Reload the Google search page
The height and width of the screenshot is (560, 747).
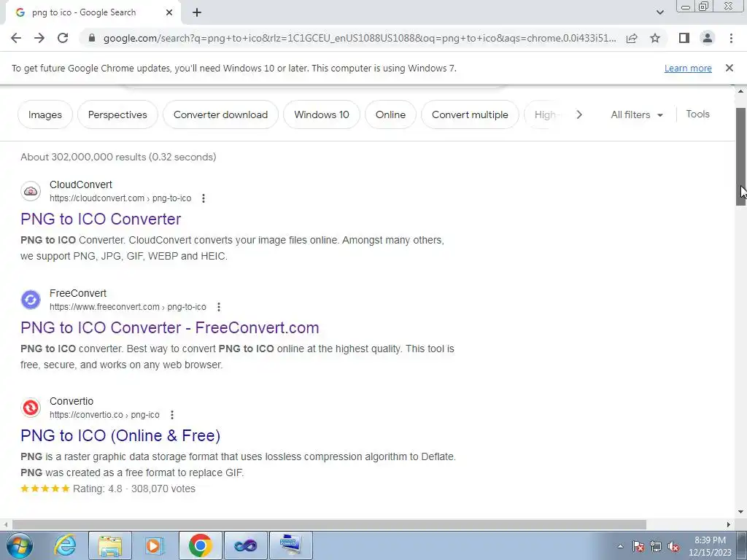click(x=63, y=38)
